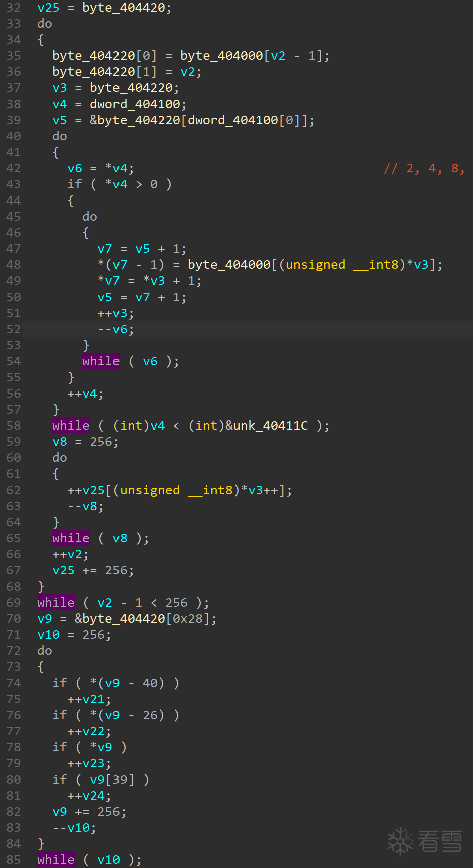Click the code 'v7 = v5 + 1;'
The image size is (473, 868).
[142, 249]
